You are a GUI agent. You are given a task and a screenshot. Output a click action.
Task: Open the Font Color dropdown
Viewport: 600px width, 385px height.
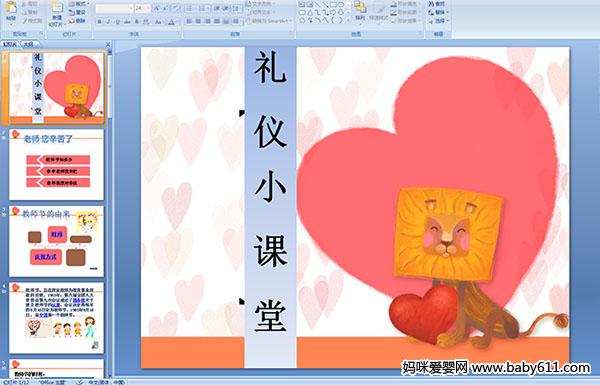(x=171, y=22)
